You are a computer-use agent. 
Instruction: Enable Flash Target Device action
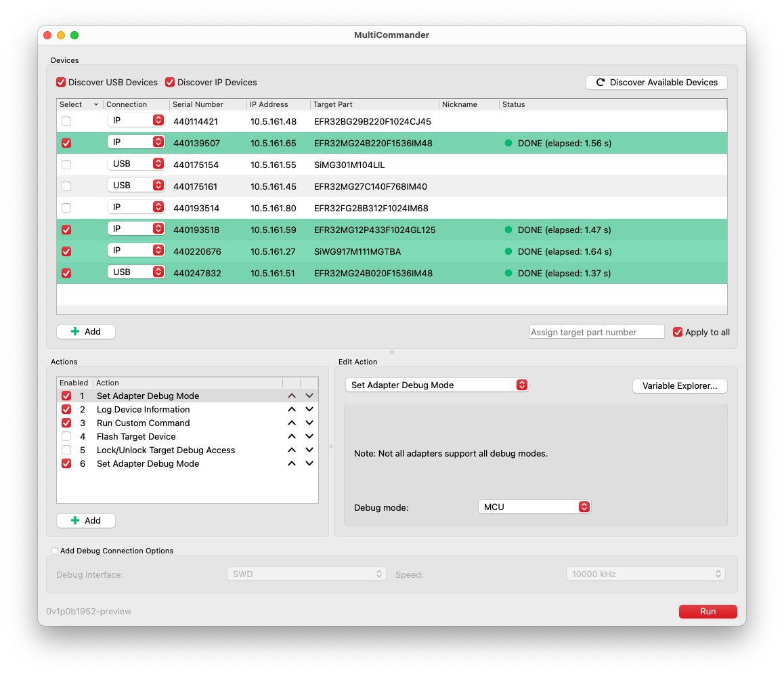66,437
